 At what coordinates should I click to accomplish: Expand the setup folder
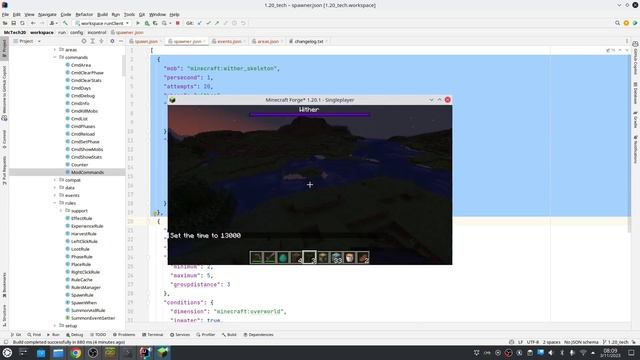[55, 326]
